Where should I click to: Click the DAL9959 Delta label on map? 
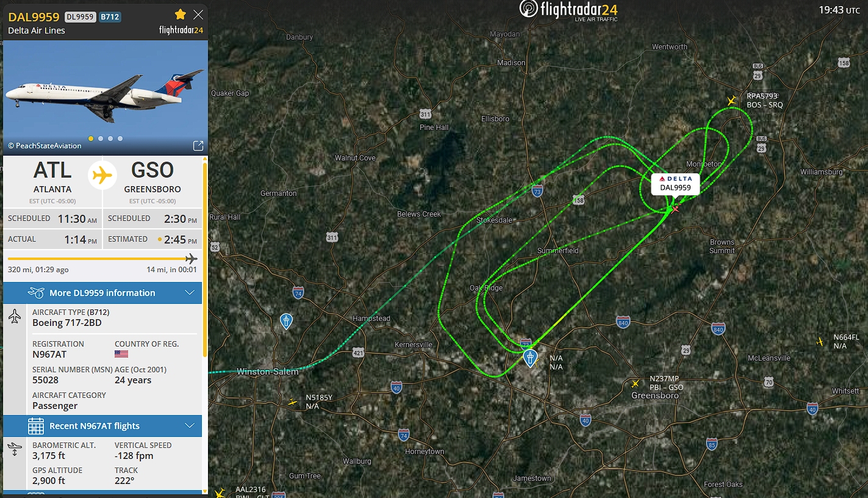tap(675, 184)
